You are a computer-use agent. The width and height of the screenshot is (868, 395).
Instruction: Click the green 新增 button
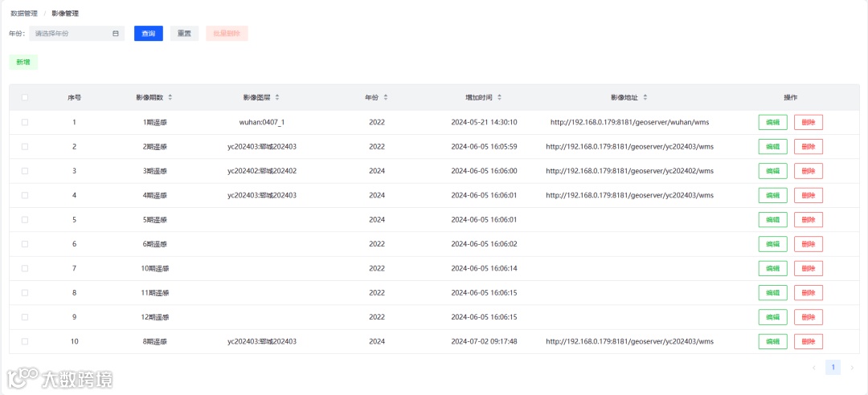23,63
